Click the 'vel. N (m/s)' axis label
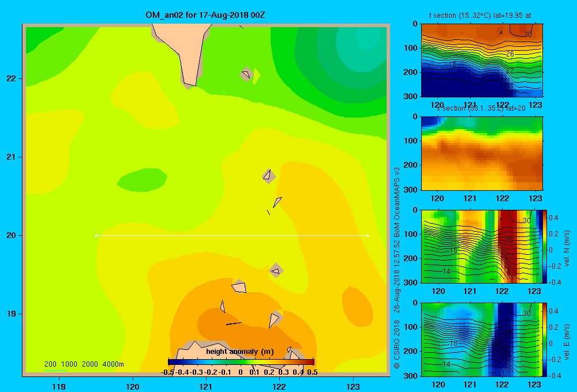 [567, 248]
